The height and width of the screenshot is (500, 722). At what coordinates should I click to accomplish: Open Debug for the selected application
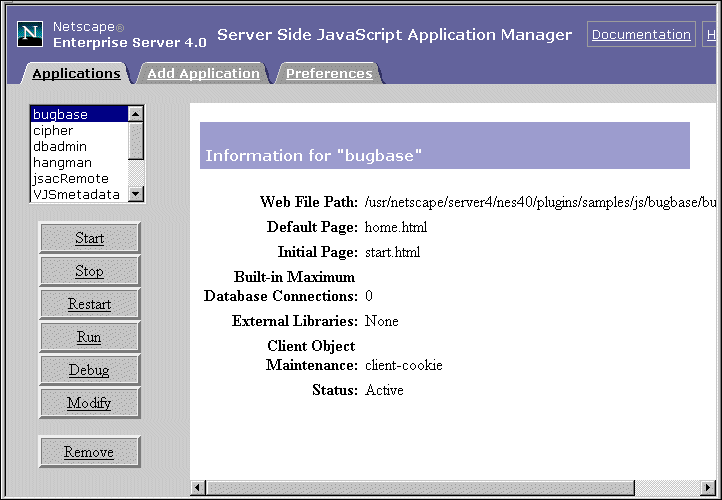click(x=89, y=370)
